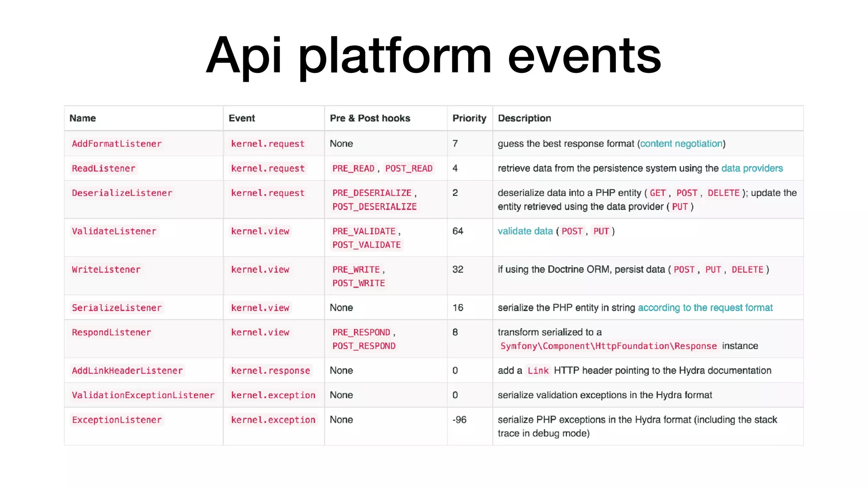Select kernel.request in DeserializeListener row
868x488 pixels.
coord(267,193)
